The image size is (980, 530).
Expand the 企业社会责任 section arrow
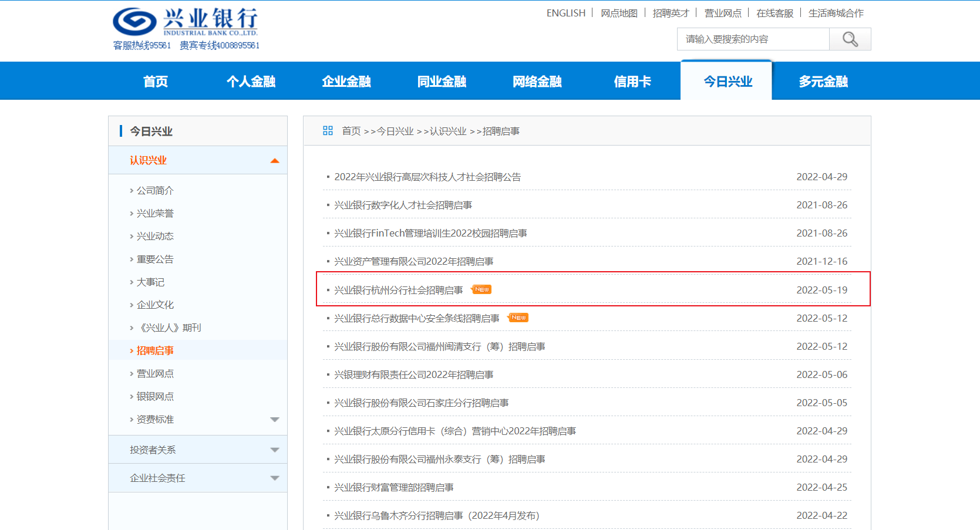click(x=274, y=478)
